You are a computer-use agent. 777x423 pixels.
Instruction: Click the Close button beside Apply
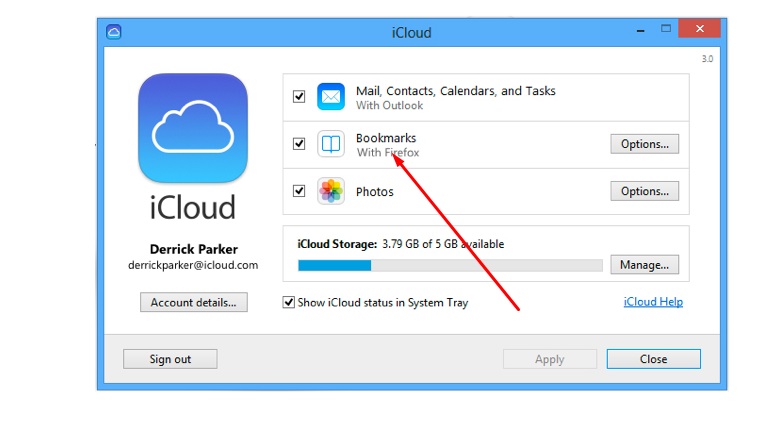(x=654, y=359)
